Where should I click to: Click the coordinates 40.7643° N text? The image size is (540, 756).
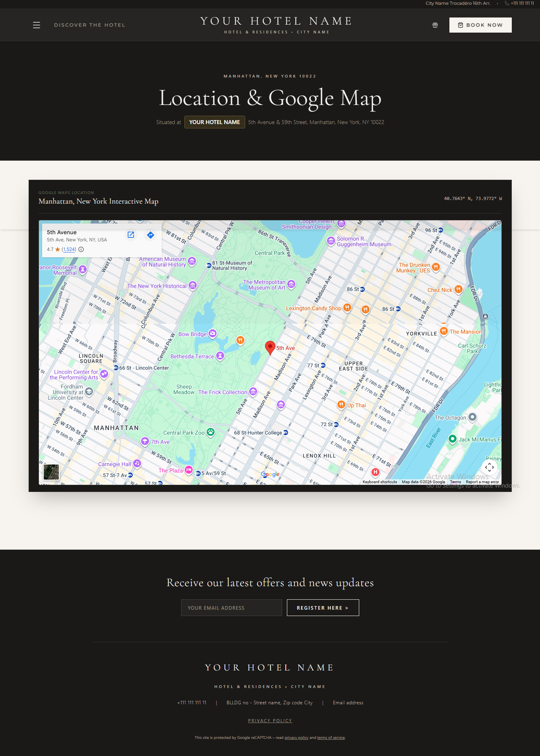click(473, 198)
